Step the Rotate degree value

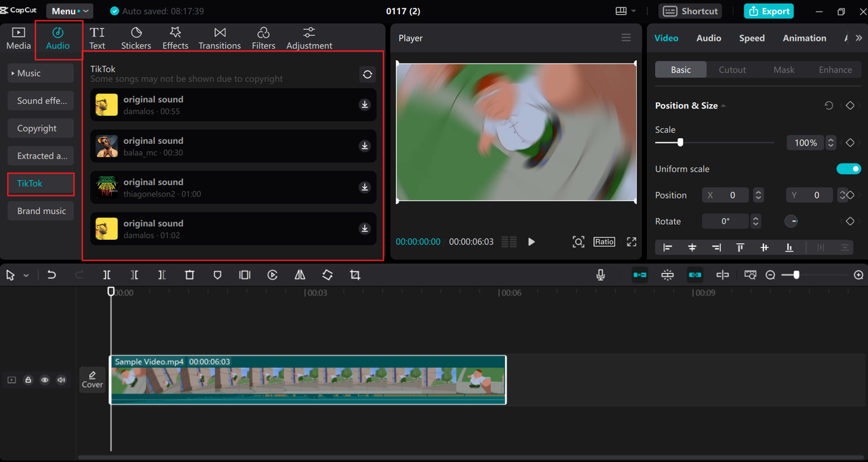pyautogui.click(x=755, y=222)
